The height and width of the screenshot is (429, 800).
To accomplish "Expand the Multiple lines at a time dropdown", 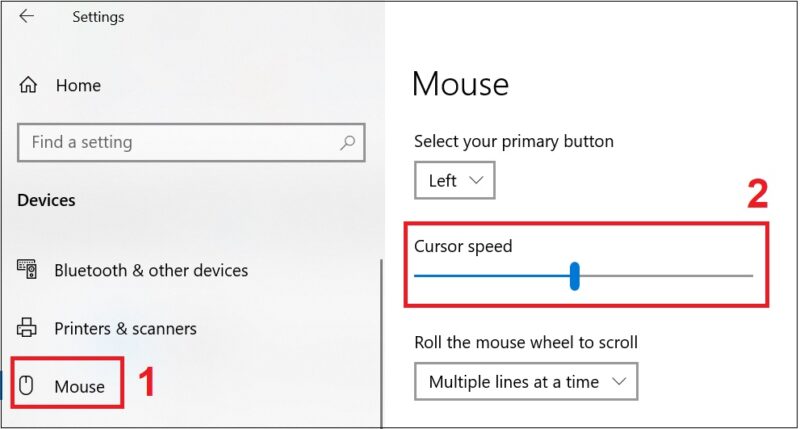I will coord(525,381).
